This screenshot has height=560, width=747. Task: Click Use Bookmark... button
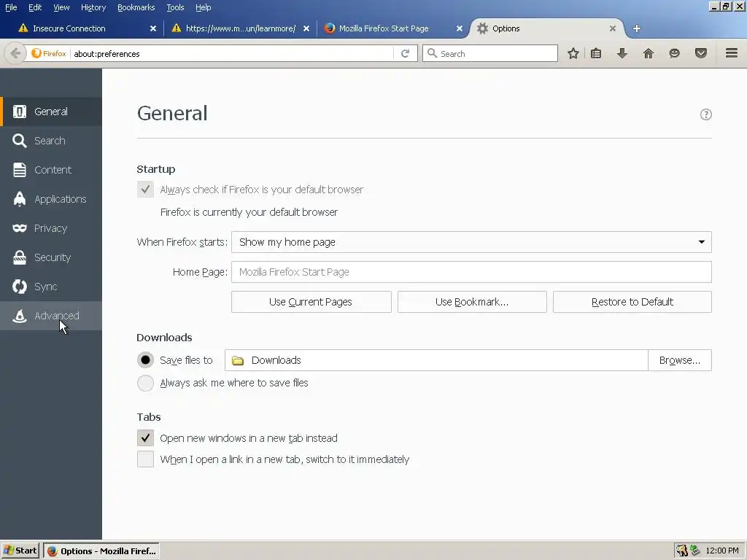tap(472, 302)
